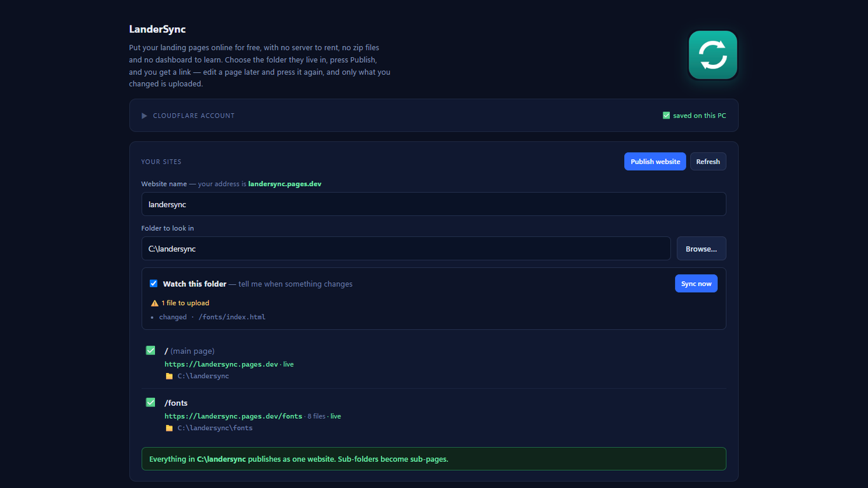Click the folder icon next to C:\landersync\fonts
Image resolution: width=868 pixels, height=488 pixels.
point(169,428)
